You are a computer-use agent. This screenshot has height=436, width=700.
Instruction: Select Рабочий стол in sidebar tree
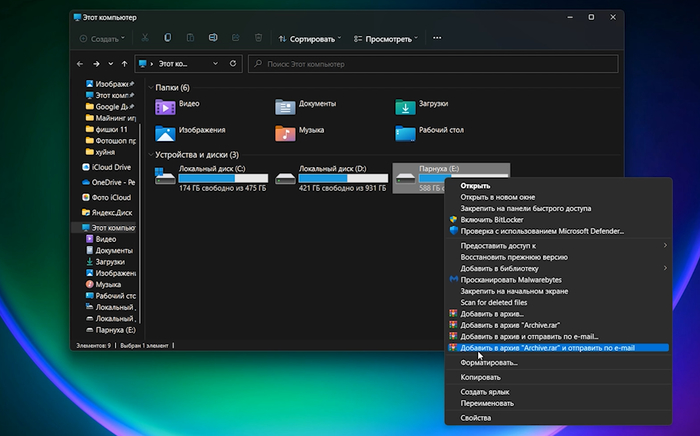coord(110,296)
